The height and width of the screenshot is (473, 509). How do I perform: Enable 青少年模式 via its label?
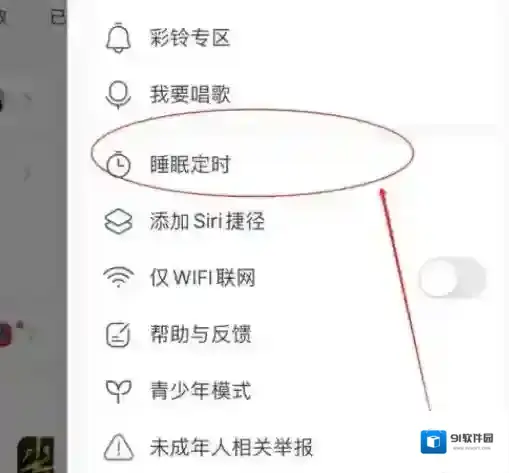(200, 391)
